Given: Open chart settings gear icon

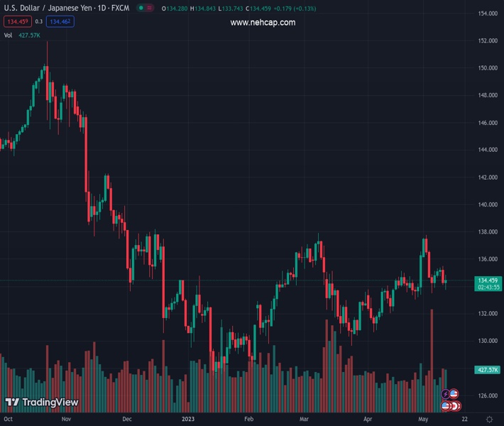Looking at the screenshot, I should pos(489,420).
